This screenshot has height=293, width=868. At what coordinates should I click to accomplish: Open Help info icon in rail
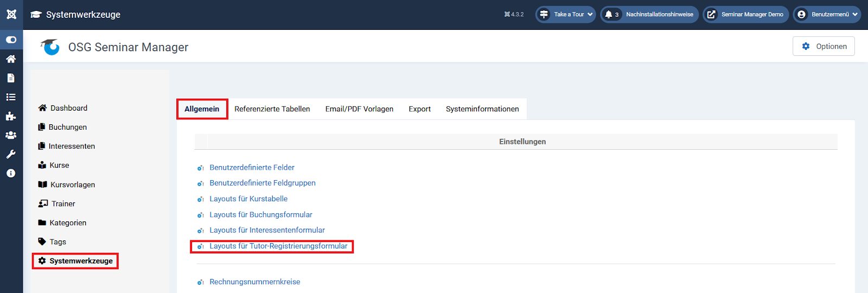click(x=11, y=173)
